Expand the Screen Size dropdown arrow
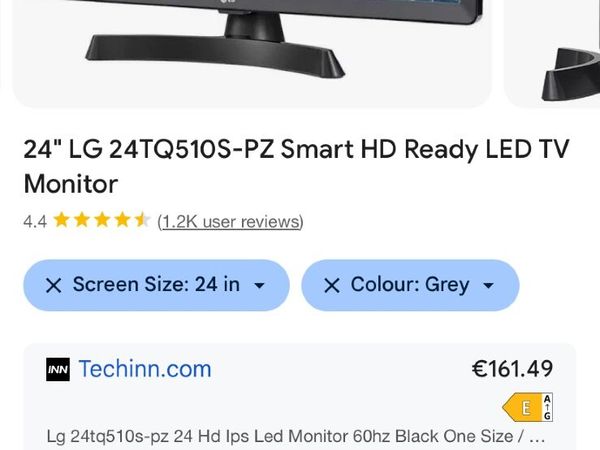 [259, 285]
